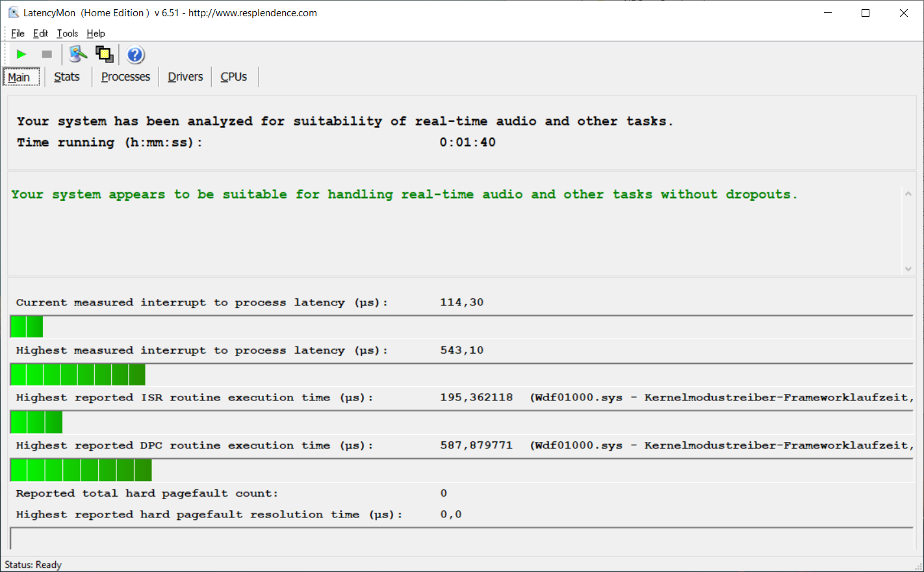
Task: Go to the Drivers tab
Action: pyautogui.click(x=185, y=77)
